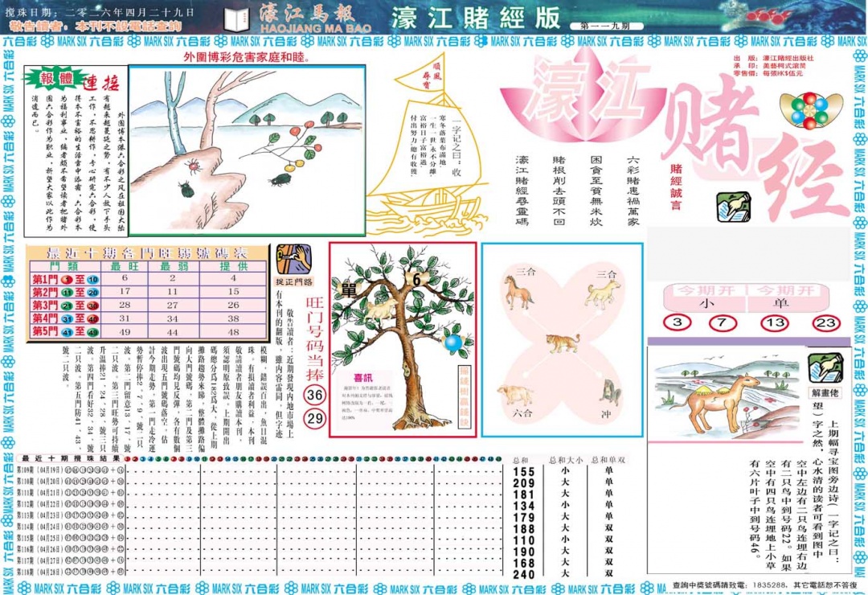This screenshot has width=868, height=595.
Task: Select circled number 36 under 旺门号码当捧
Action: 315,395
